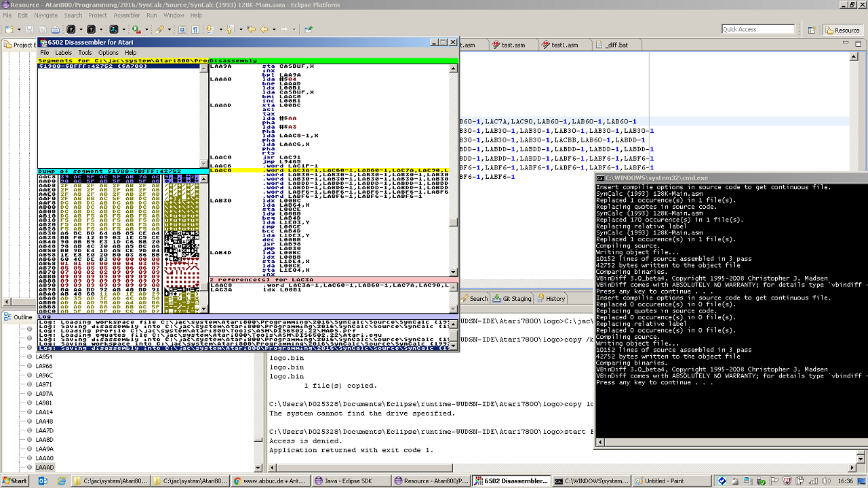Click the Start button on taskbar

tap(14, 481)
